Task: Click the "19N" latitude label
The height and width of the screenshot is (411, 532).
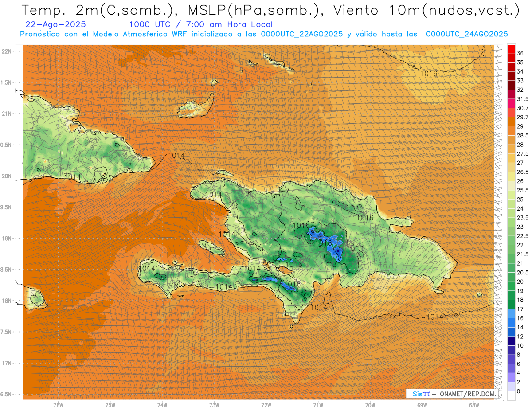Action: (7, 238)
